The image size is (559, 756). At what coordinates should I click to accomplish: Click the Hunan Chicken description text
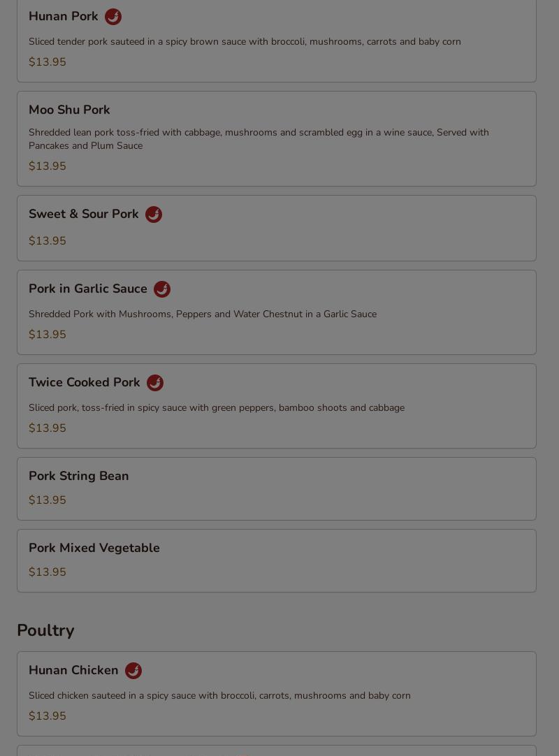pyautogui.click(x=219, y=696)
